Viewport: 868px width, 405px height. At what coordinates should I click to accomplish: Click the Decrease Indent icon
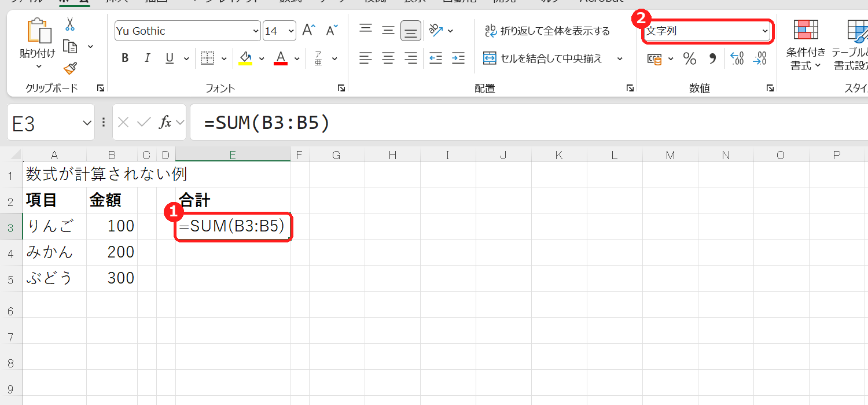436,58
